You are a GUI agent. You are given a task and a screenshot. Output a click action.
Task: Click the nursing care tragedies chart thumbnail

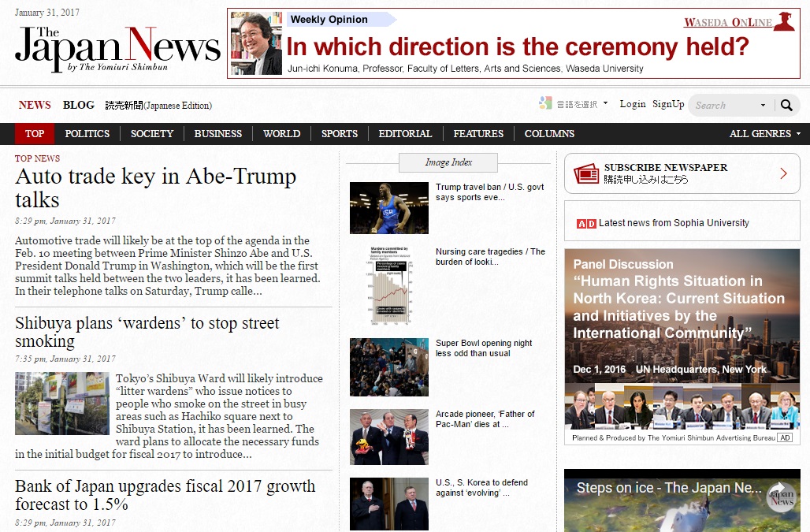click(x=389, y=285)
